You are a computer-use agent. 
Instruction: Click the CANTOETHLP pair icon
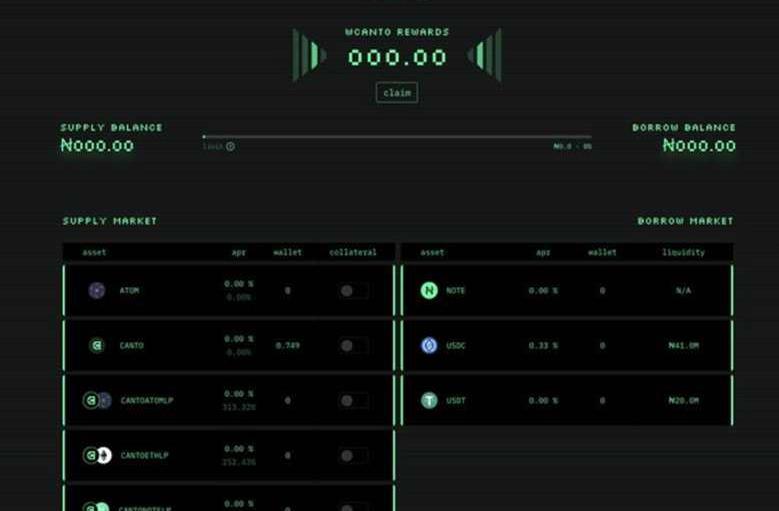coord(97,456)
